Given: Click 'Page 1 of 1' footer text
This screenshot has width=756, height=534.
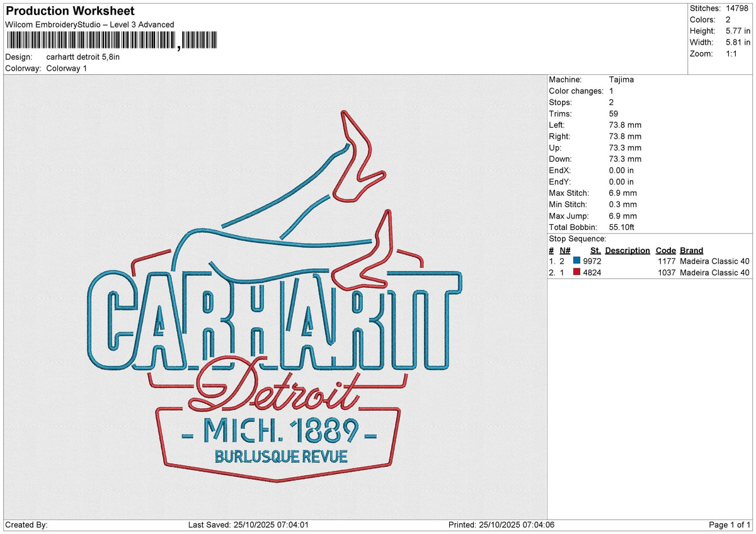Looking at the screenshot, I should 730,525.
